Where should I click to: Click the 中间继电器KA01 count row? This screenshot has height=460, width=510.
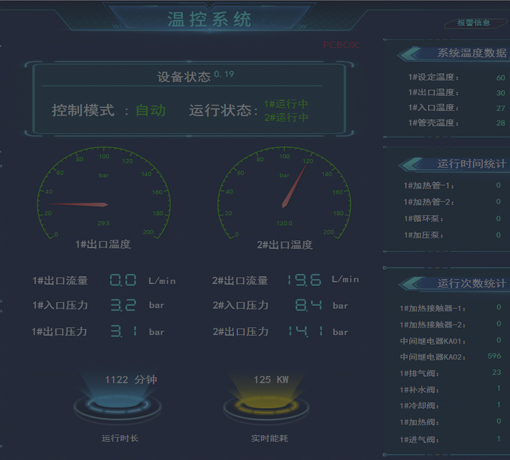[x=451, y=341]
